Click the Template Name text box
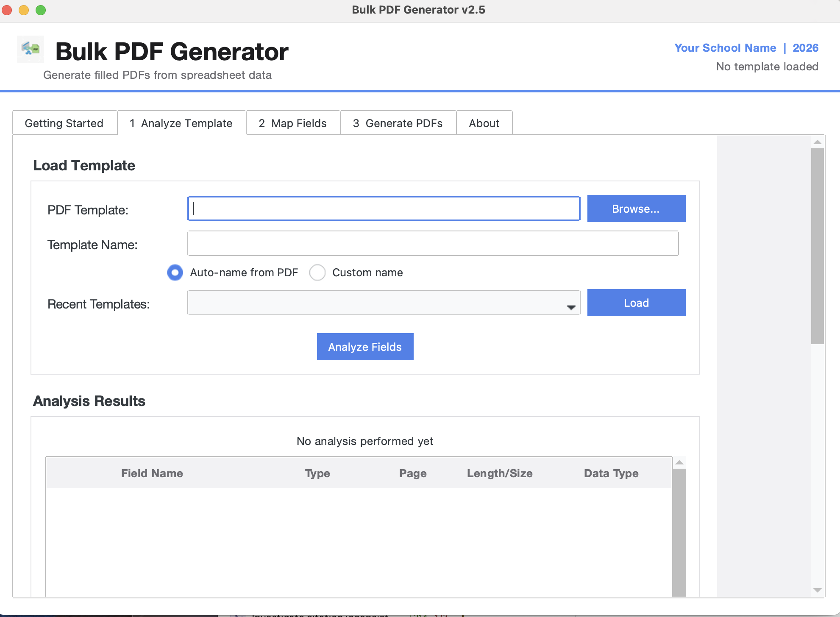Viewport: 840px width, 617px height. [x=433, y=243]
